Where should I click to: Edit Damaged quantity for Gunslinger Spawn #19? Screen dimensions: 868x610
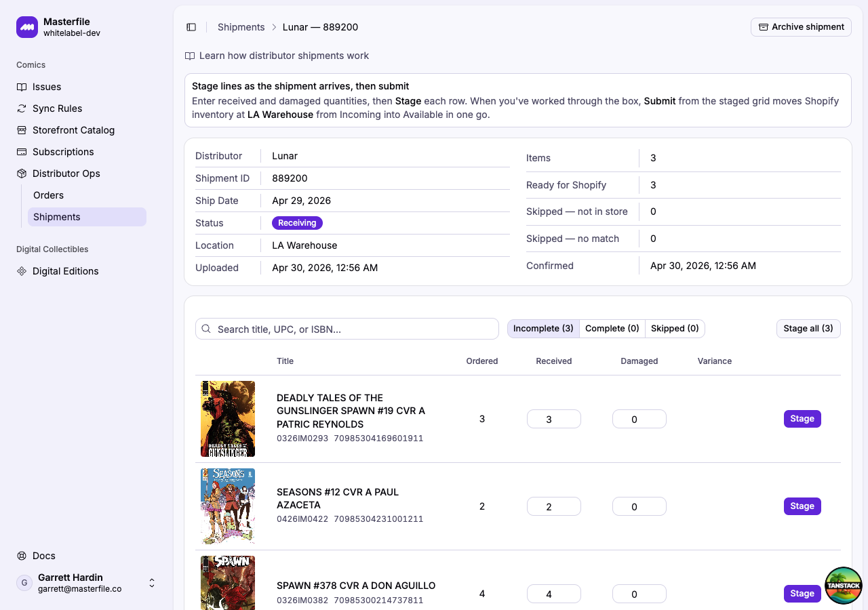tap(639, 419)
